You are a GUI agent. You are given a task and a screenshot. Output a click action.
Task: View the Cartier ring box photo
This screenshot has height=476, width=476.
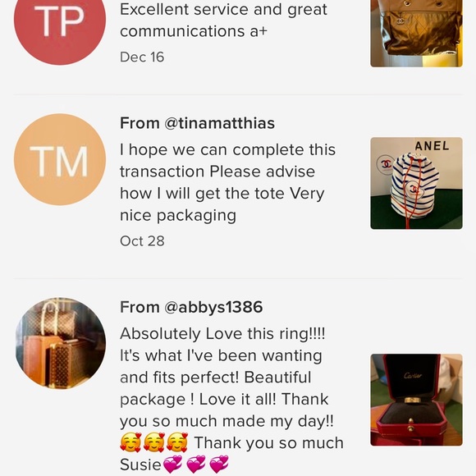tap(417, 400)
